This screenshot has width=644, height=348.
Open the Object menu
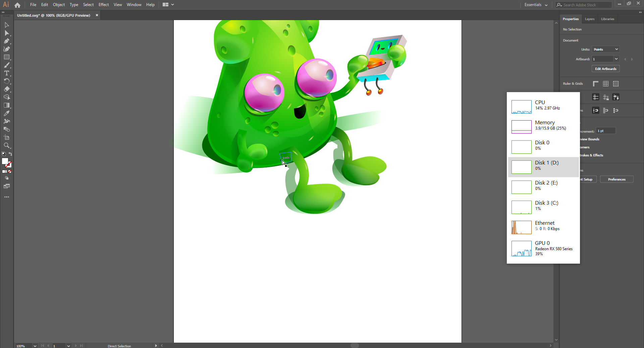click(x=59, y=5)
